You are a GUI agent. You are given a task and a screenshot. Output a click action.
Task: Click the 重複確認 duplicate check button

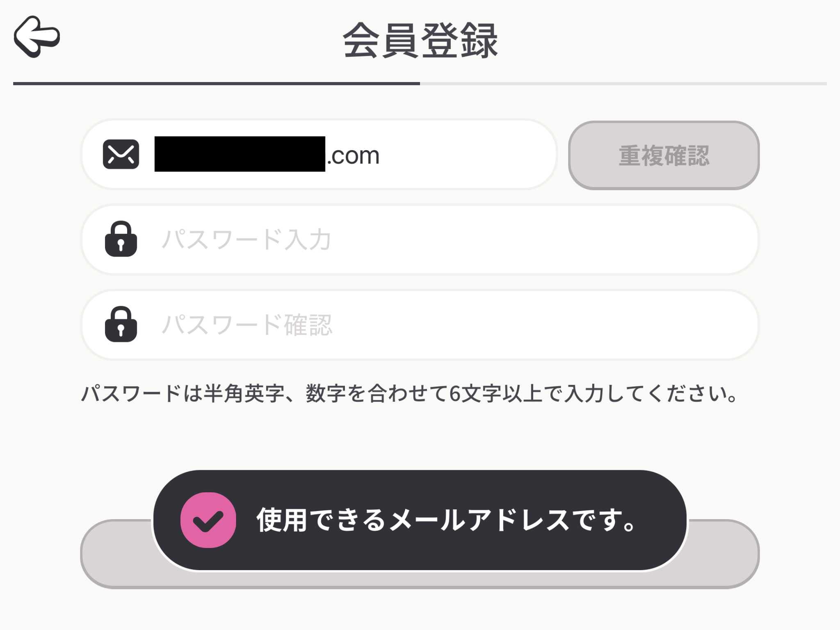click(664, 155)
